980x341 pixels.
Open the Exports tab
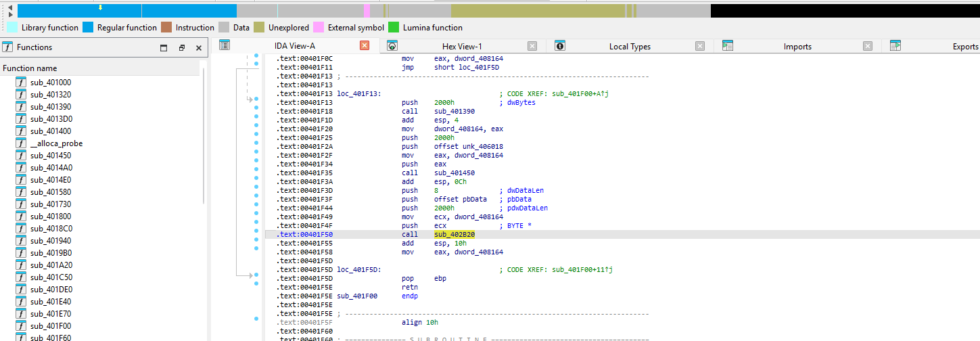click(965, 46)
